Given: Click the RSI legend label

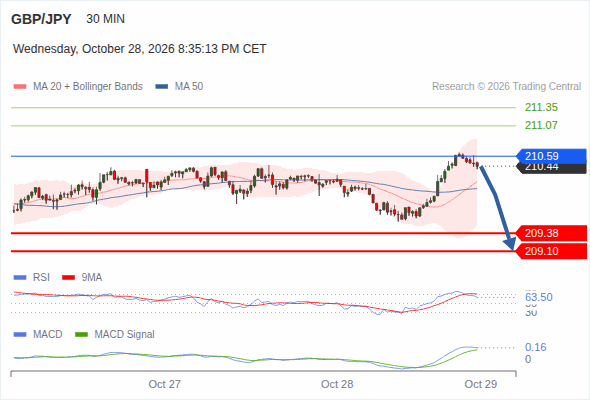Looking at the screenshot, I should tap(41, 277).
